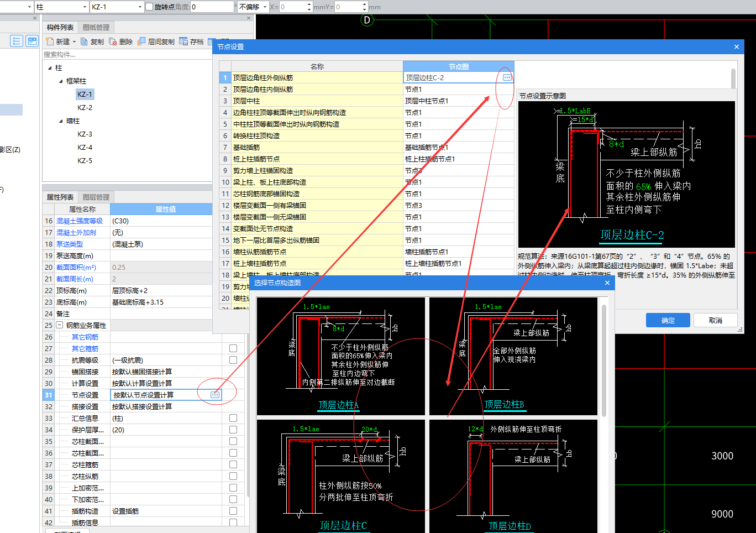
Task: Select KZ-5 in the component tree
Action: (x=85, y=161)
